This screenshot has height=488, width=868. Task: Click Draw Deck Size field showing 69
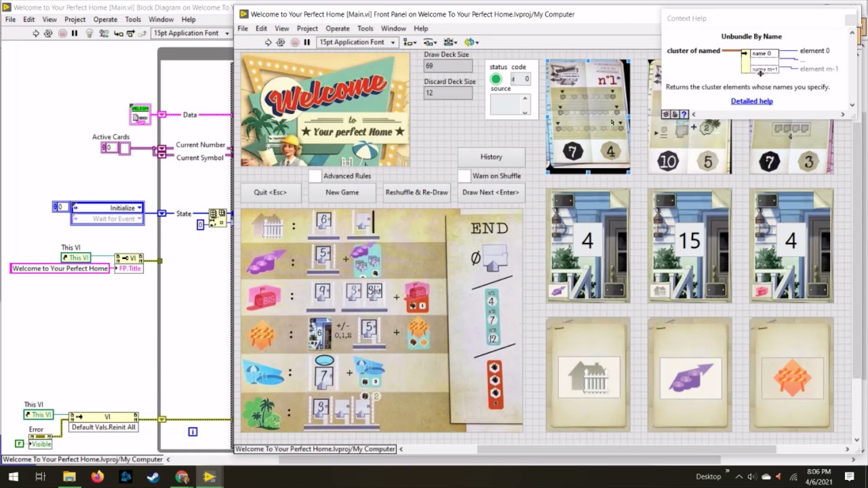448,66
